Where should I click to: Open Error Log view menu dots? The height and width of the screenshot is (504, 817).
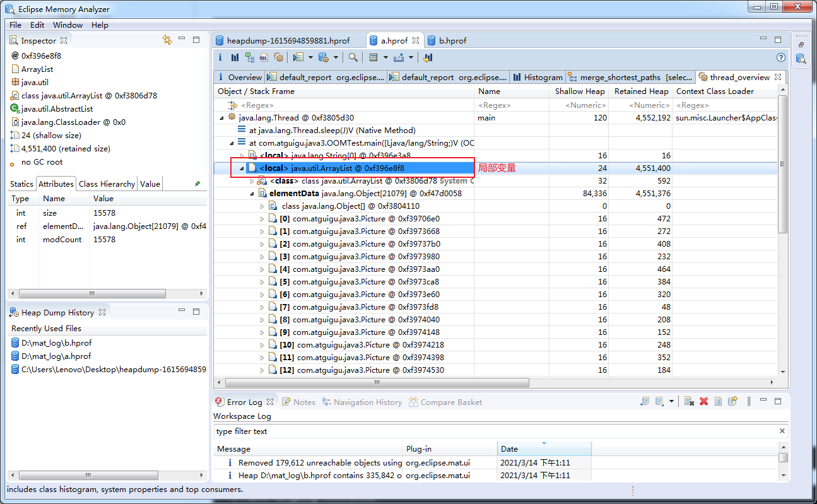point(749,401)
